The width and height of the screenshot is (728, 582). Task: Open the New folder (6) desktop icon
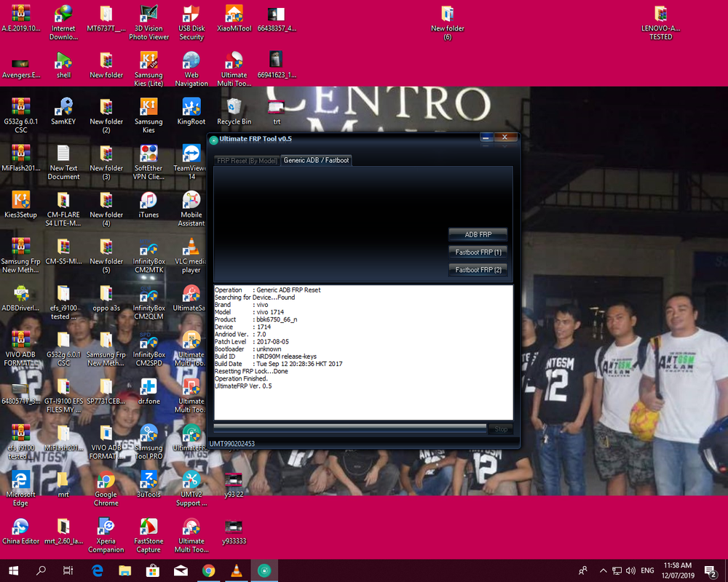tap(447, 23)
